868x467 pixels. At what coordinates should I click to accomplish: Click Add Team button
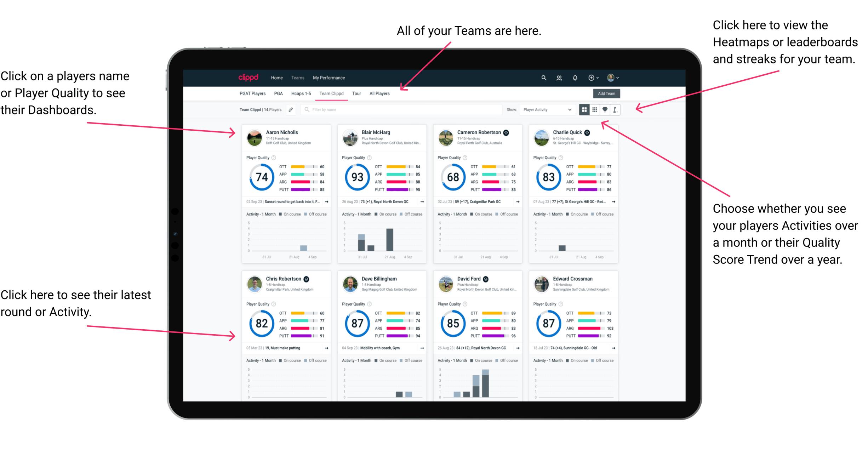(607, 94)
